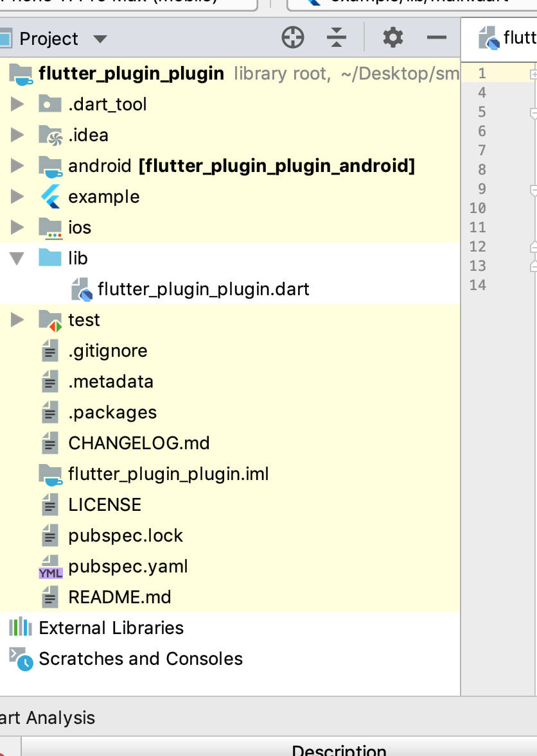The image size is (537, 756).
Task: Select the .gitignore file
Action: click(108, 351)
